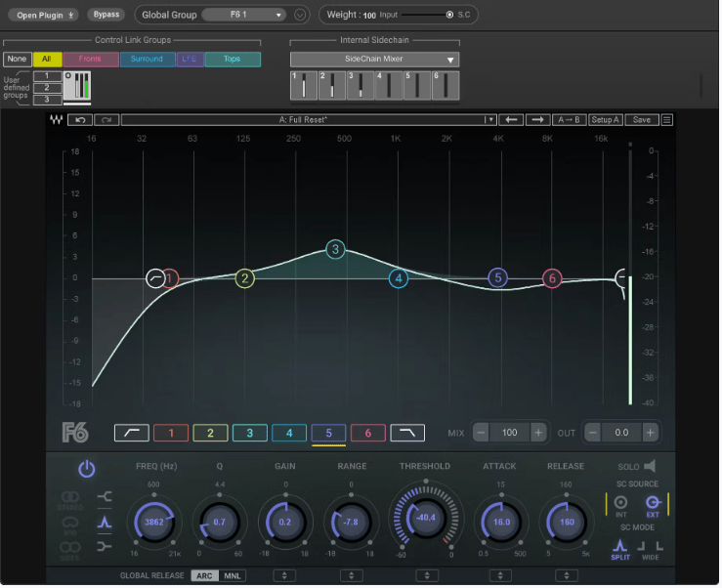Viewport: 722px width, 588px height.
Task: Increase Mix with plus button
Action: (537, 434)
